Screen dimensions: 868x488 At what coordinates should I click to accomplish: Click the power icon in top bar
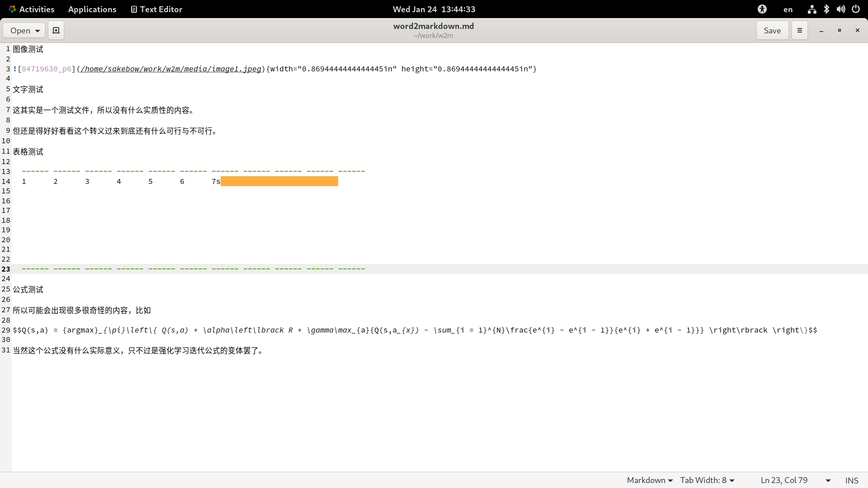point(856,9)
